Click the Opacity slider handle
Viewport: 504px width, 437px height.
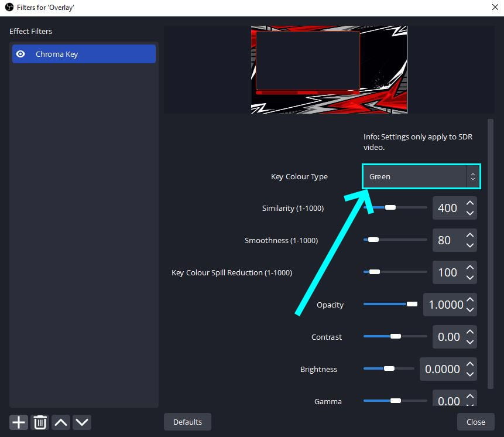pos(412,304)
